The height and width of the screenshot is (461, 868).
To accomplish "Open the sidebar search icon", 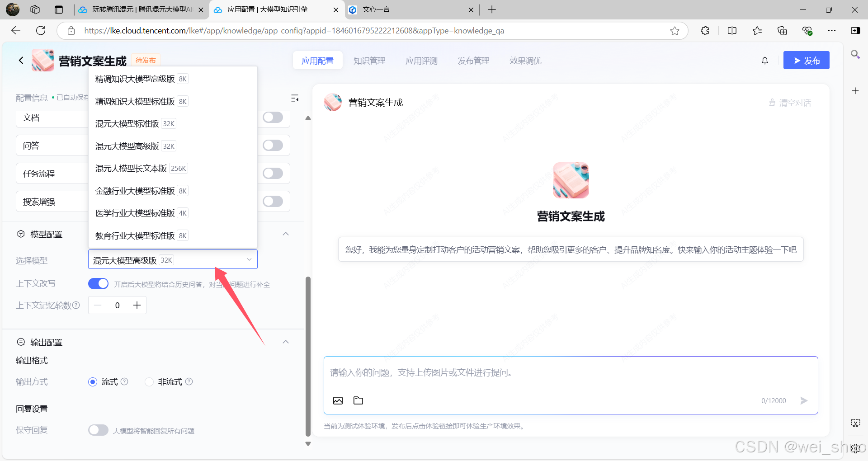I will click(855, 54).
